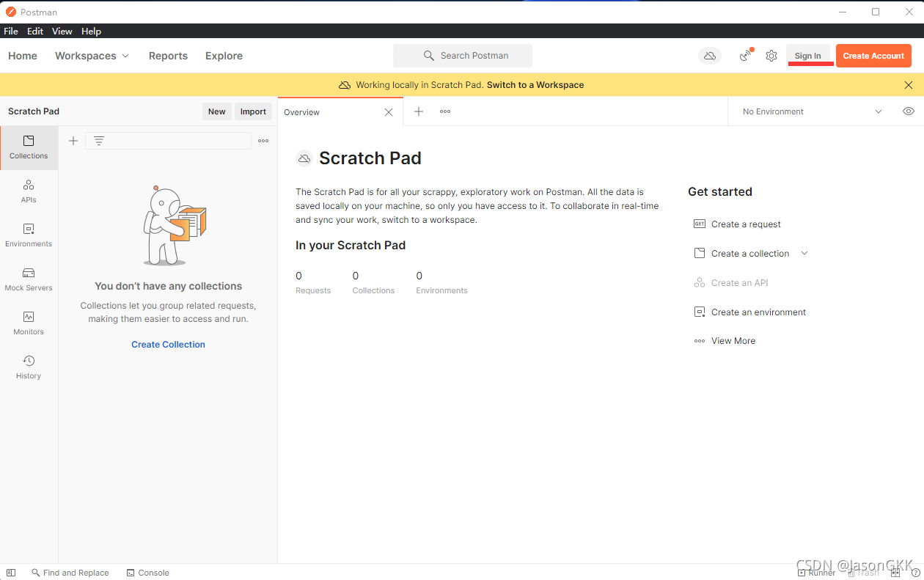
Task: Go to the Home page
Action: tap(23, 56)
